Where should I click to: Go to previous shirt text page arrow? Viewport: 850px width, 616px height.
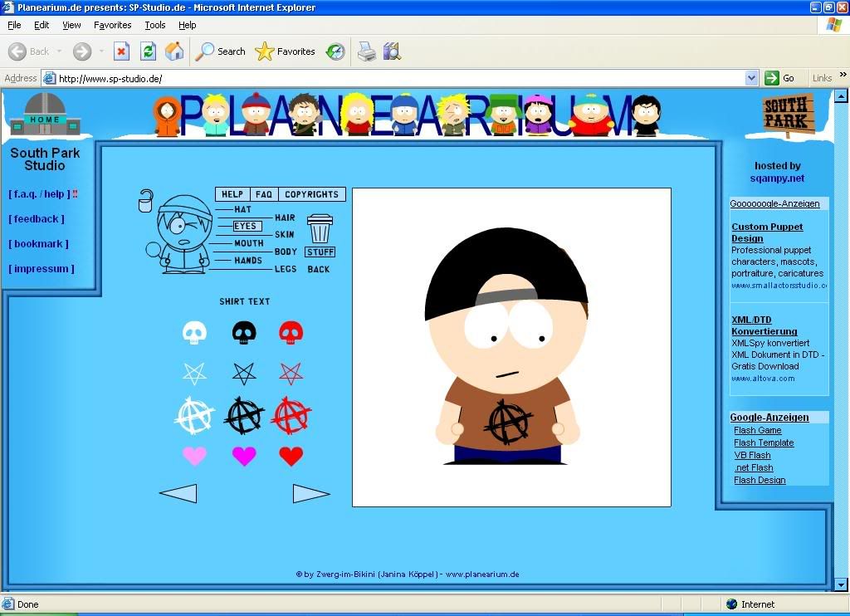pyautogui.click(x=178, y=493)
